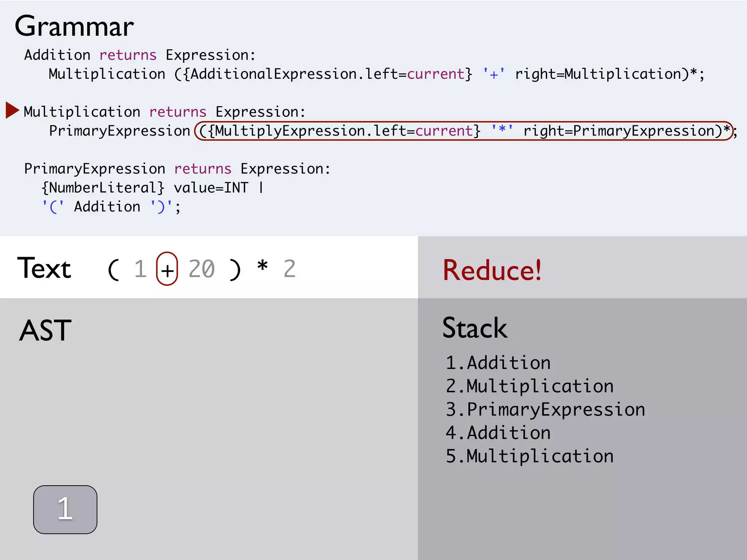Select stack entry 1.Addition
This screenshot has height=560, width=747.
pyautogui.click(x=498, y=363)
